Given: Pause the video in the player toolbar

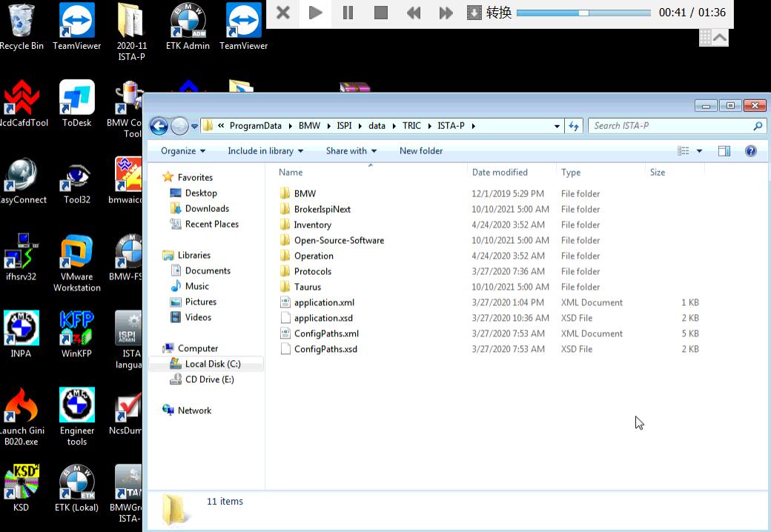Looking at the screenshot, I should click(348, 13).
